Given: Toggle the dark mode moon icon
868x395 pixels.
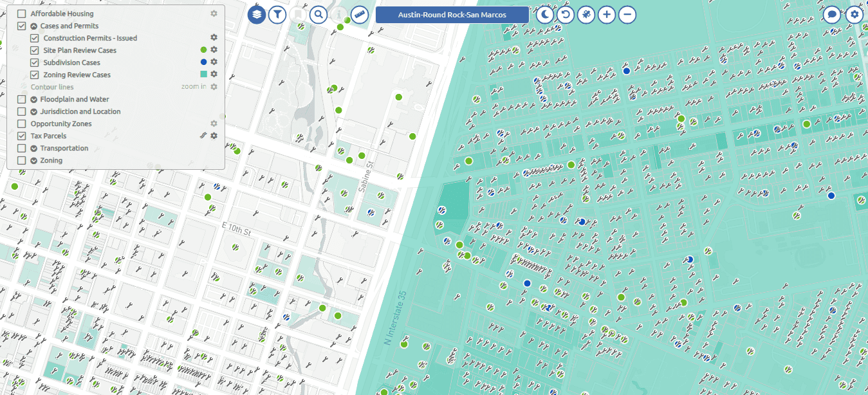Looking at the screenshot, I should coord(545,14).
